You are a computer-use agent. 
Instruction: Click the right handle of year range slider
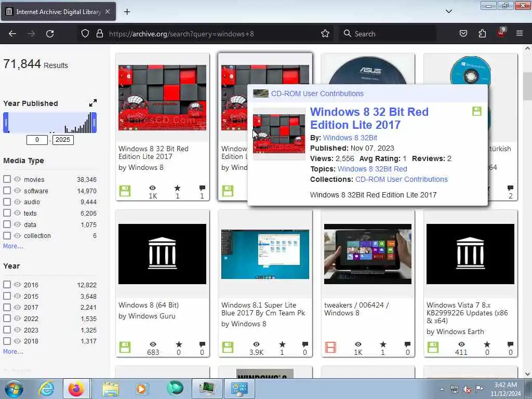(95, 123)
